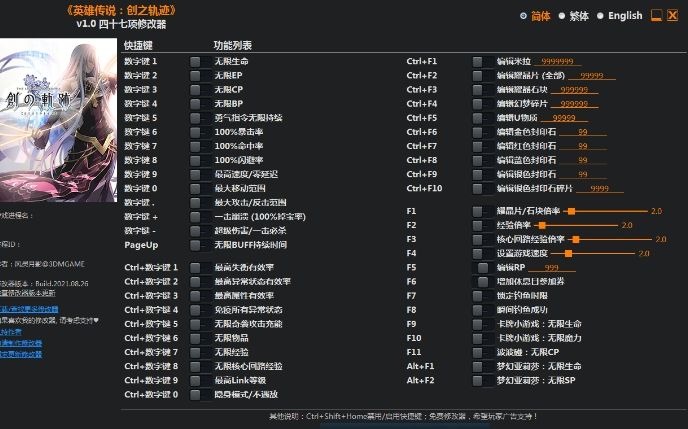This screenshot has height=429, width=688.
Task: Toggle 100%闪避率 (数字键 8)
Action: pos(200,160)
